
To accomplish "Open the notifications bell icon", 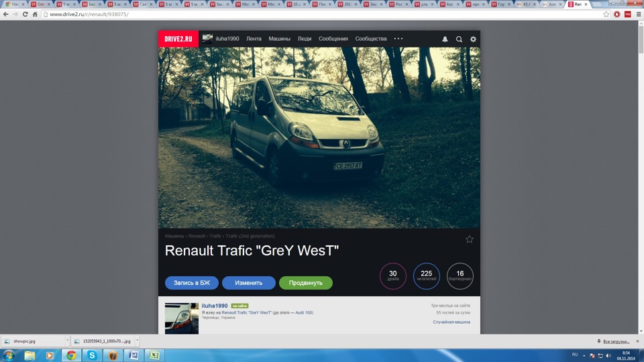I will tap(445, 39).
